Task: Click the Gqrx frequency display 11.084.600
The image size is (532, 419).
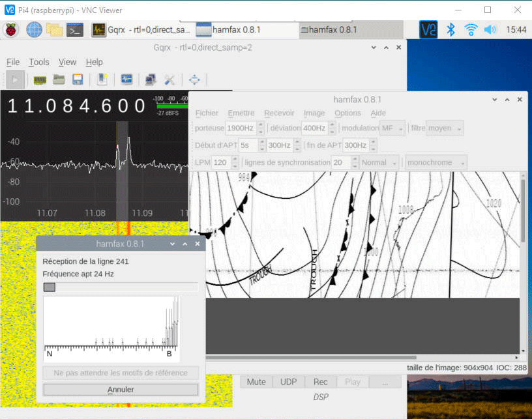Action: tap(77, 106)
